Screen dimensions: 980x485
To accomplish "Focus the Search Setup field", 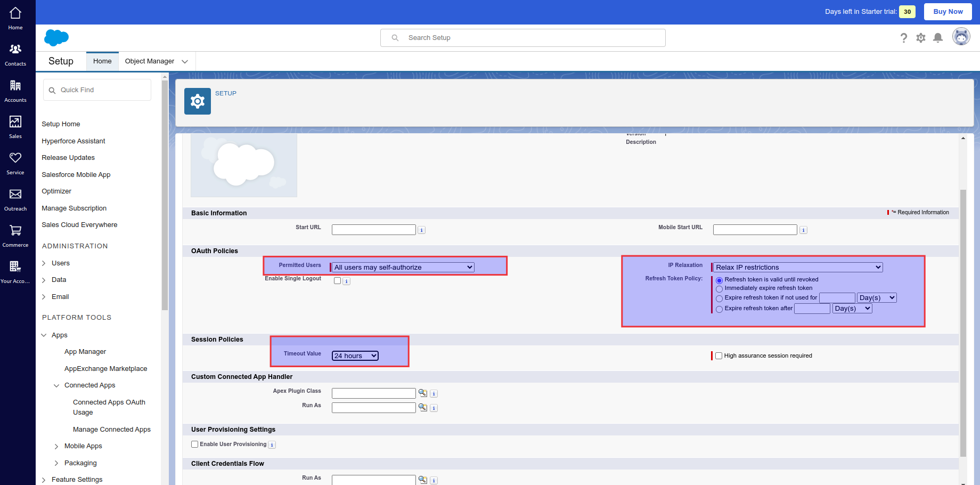I will [x=523, y=38].
